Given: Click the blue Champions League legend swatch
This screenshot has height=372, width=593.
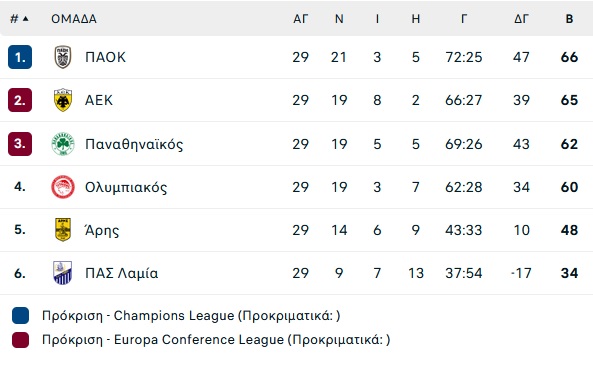Looking at the screenshot, I should (20, 316).
